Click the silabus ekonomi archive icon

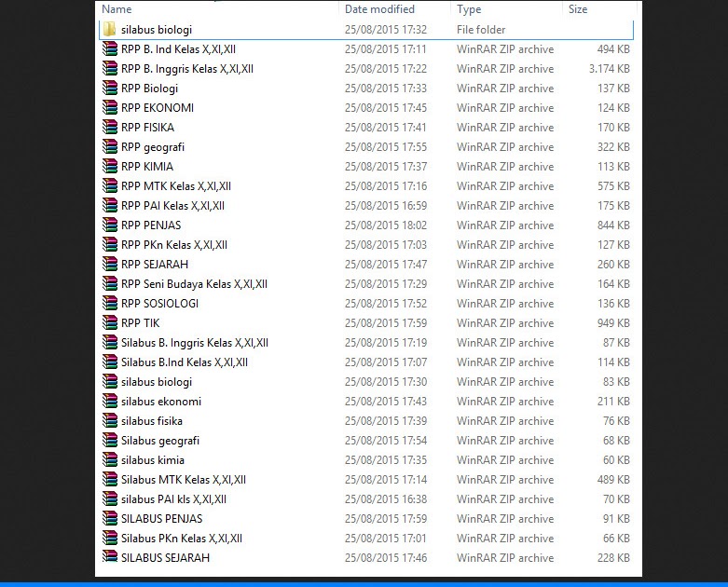point(110,401)
